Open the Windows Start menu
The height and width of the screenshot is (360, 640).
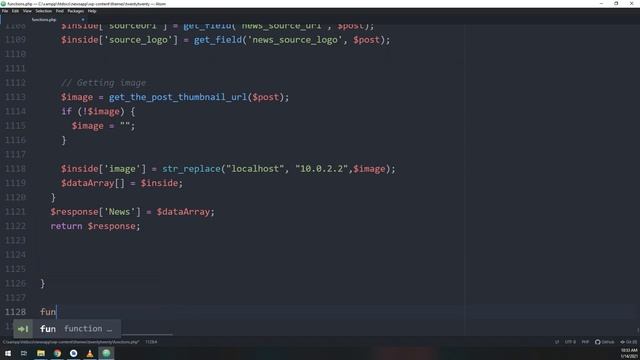8,353
